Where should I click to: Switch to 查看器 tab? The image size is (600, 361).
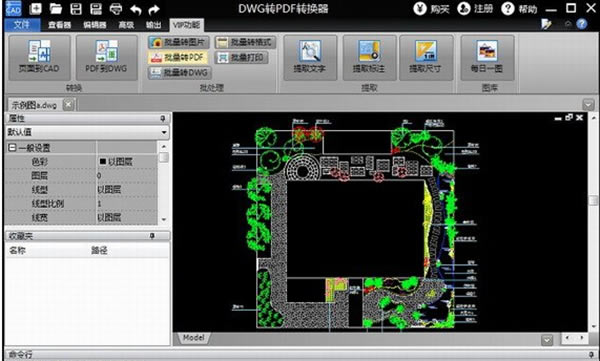(59, 25)
